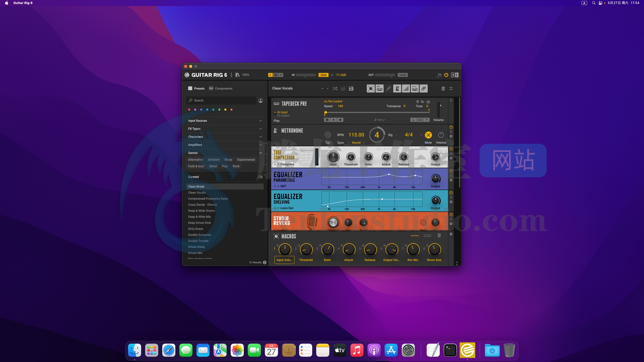Expand the Characters section
This screenshot has height=362, width=644.
225,137
